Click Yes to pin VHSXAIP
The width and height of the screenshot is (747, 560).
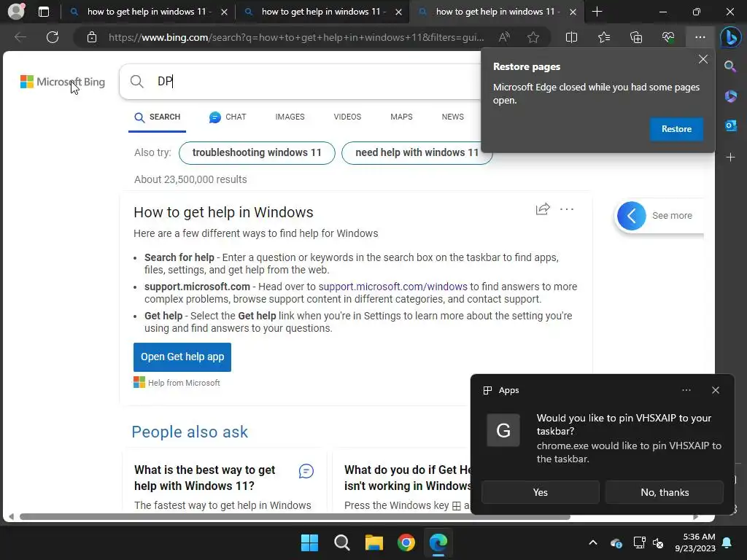pyautogui.click(x=541, y=492)
